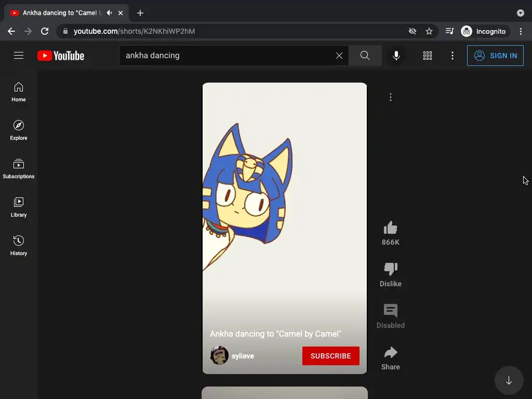Close the Ankha dancing tab

pyautogui.click(x=121, y=13)
